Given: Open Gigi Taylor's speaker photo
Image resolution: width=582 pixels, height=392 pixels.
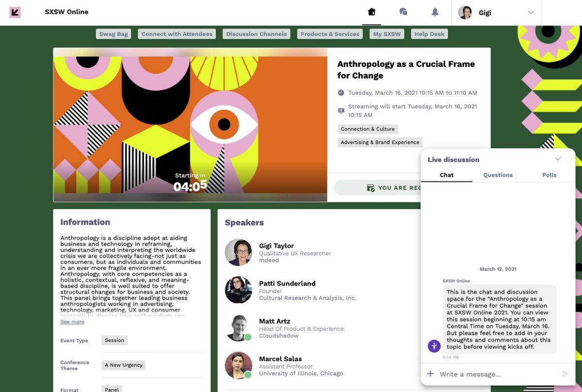Looking at the screenshot, I should [239, 252].
